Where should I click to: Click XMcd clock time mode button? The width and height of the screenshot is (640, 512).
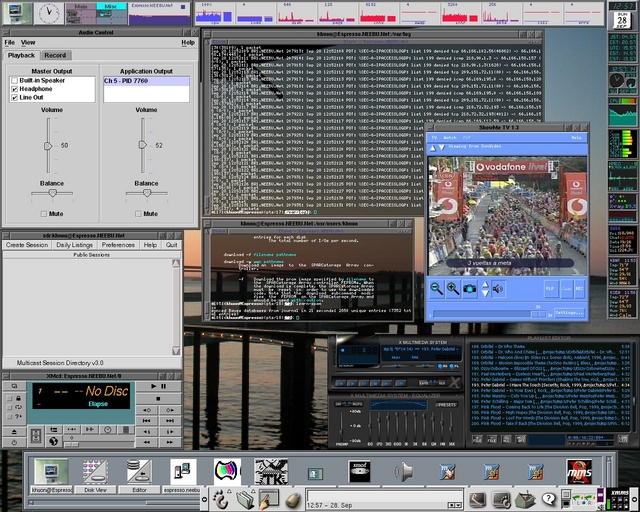pos(108,430)
